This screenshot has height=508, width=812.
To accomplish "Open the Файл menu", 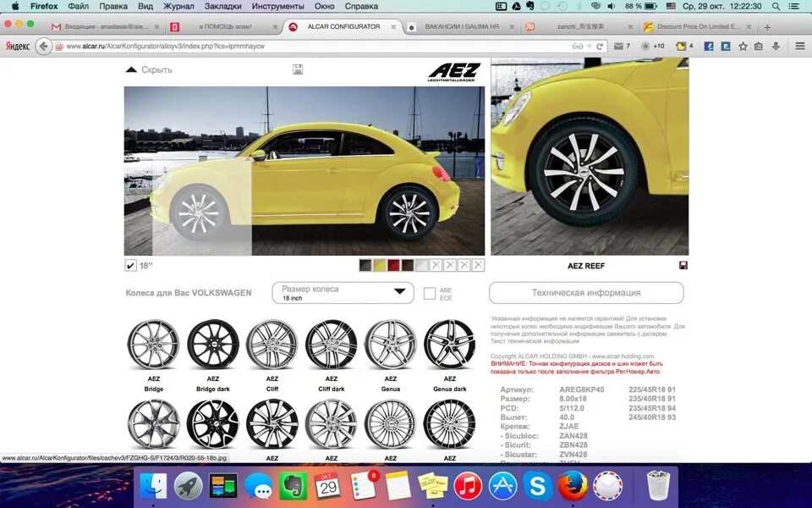I will coord(78,6).
